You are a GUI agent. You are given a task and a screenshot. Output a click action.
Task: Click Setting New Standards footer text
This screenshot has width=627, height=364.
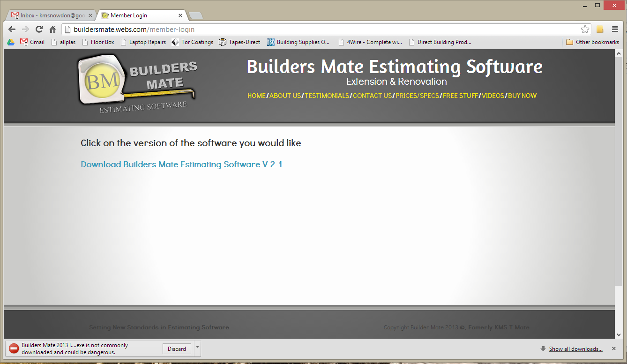(159, 327)
